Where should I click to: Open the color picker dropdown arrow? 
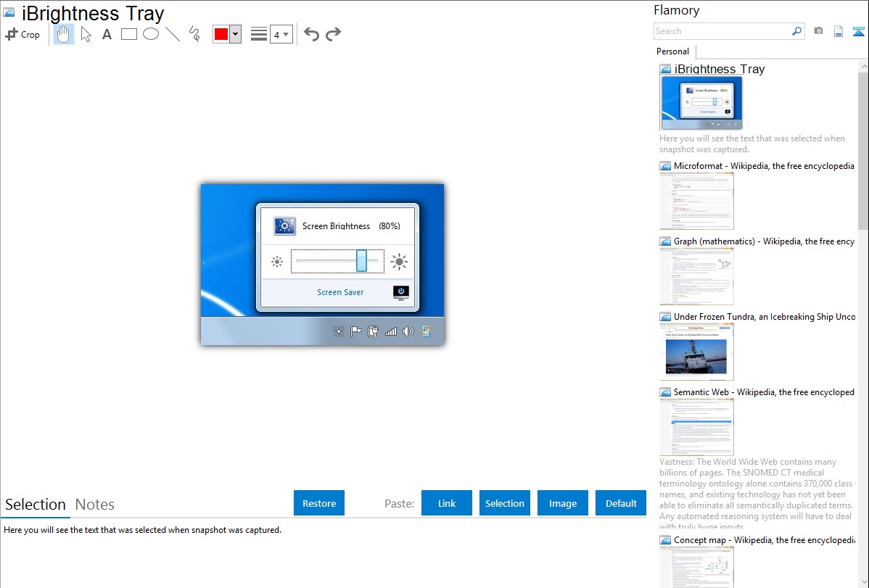tap(235, 34)
